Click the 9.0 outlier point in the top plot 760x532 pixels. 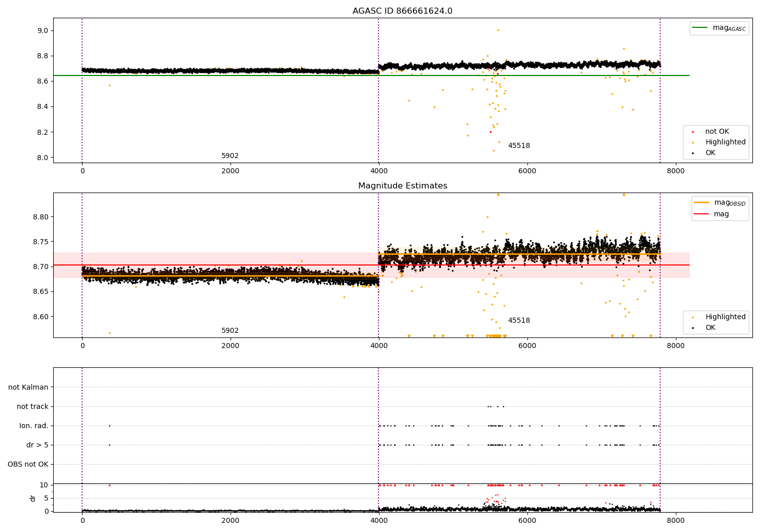click(x=498, y=30)
